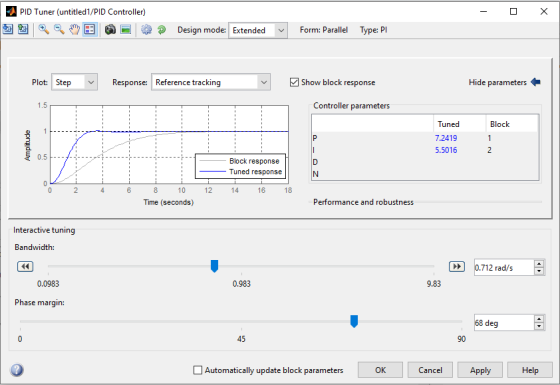Click the green refresh retune icon

(x=162, y=30)
